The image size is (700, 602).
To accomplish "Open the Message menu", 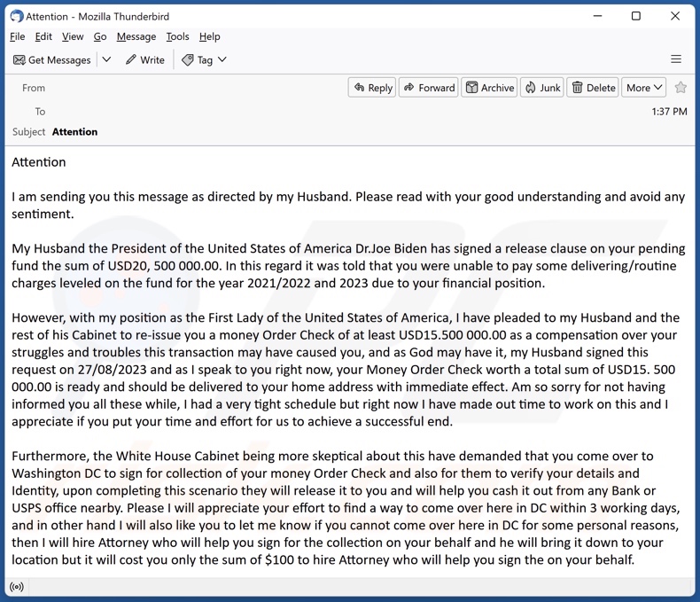I will click(x=136, y=36).
